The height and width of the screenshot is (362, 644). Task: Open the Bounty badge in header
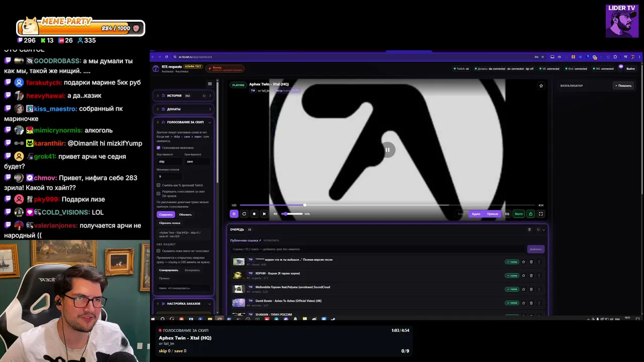pyautogui.click(x=224, y=68)
